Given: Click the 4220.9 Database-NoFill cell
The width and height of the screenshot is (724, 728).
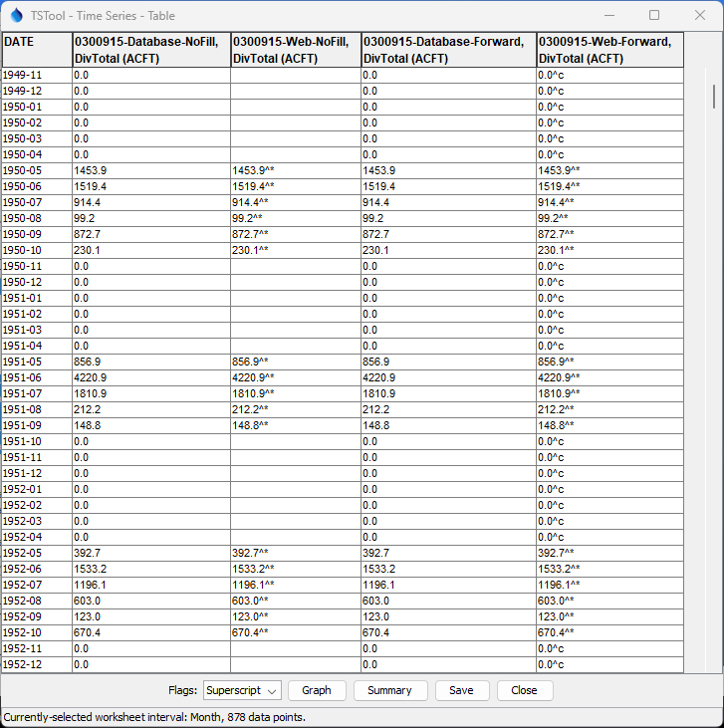Looking at the screenshot, I should (x=151, y=377).
